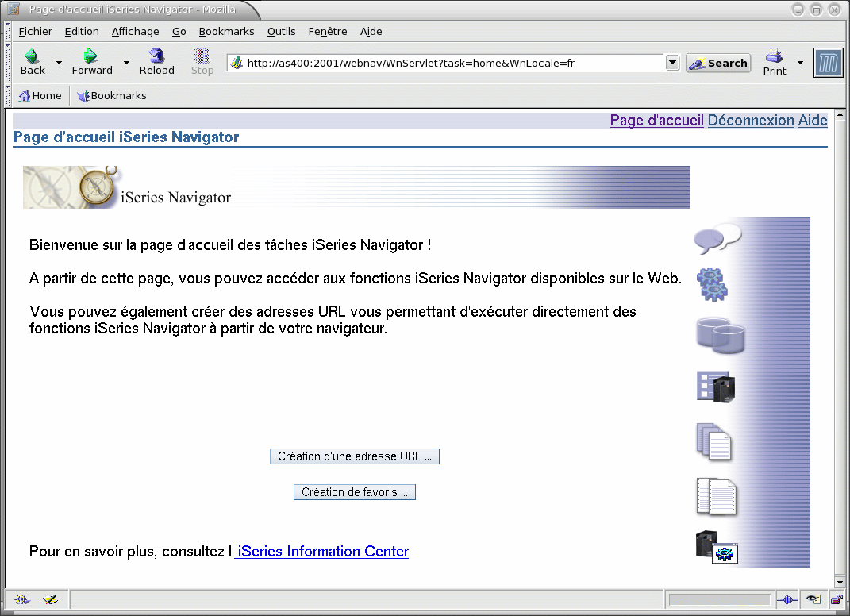Click the status bar progress meter
The width and height of the screenshot is (850, 616).
[719, 599]
